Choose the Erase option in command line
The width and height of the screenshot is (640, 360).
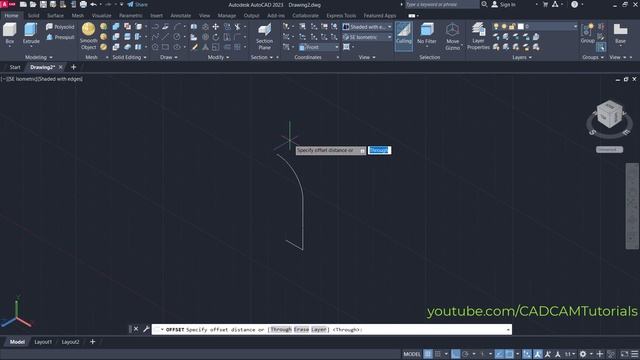[x=301, y=329]
